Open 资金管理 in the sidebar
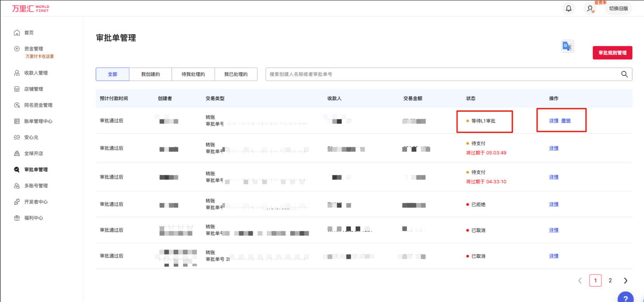This screenshot has height=302, width=644. pos(33,49)
